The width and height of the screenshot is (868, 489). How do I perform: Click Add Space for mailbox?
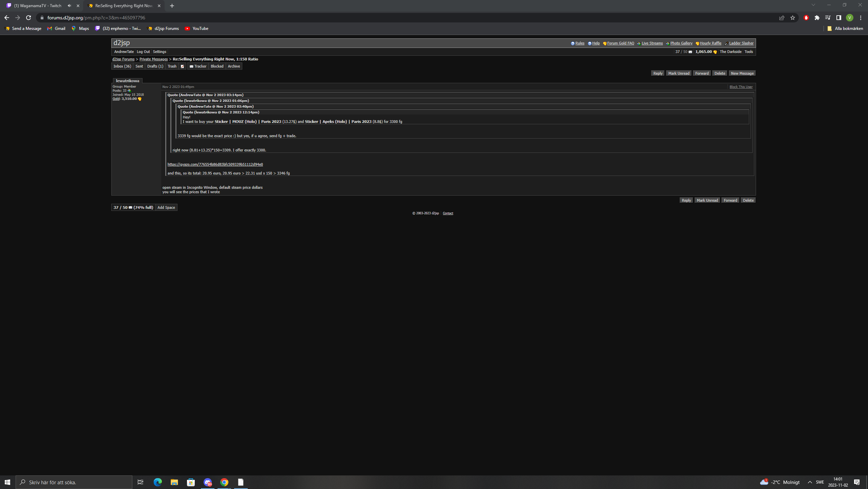pos(166,207)
